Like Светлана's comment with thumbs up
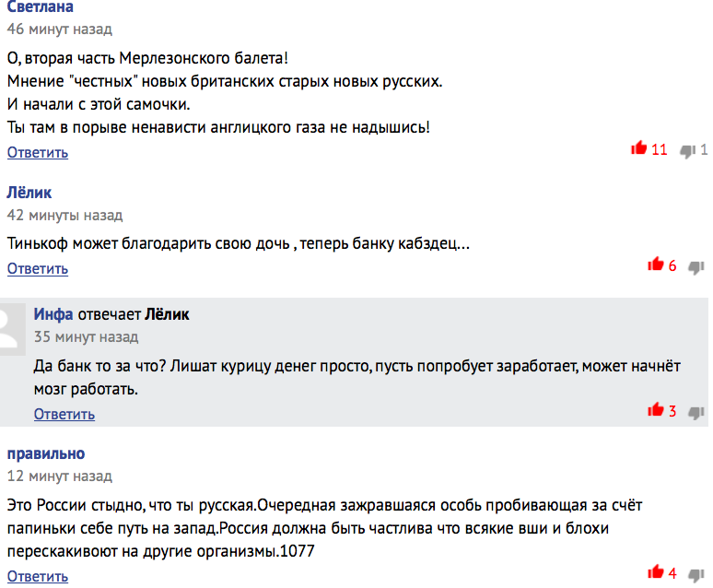Screen dimensions: 713x588 [639, 147]
